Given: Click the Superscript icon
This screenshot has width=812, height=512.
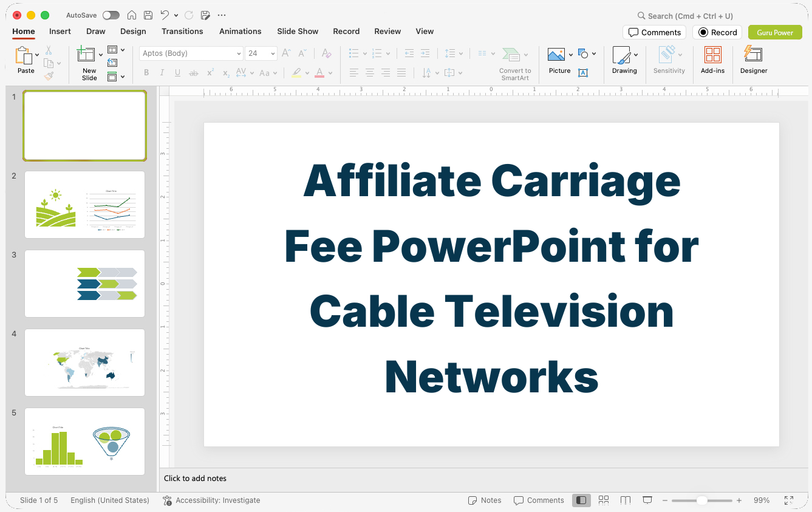Looking at the screenshot, I should pos(210,73).
